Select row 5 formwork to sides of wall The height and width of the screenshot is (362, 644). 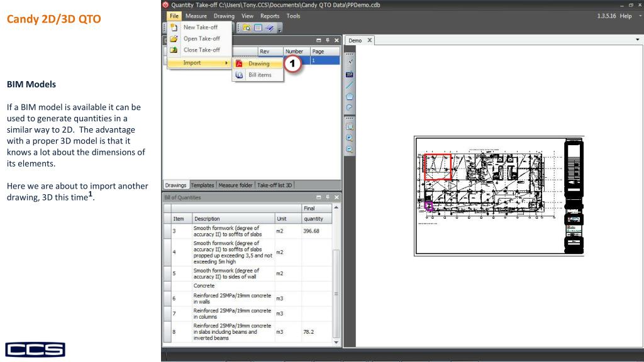pyautogui.click(x=233, y=273)
